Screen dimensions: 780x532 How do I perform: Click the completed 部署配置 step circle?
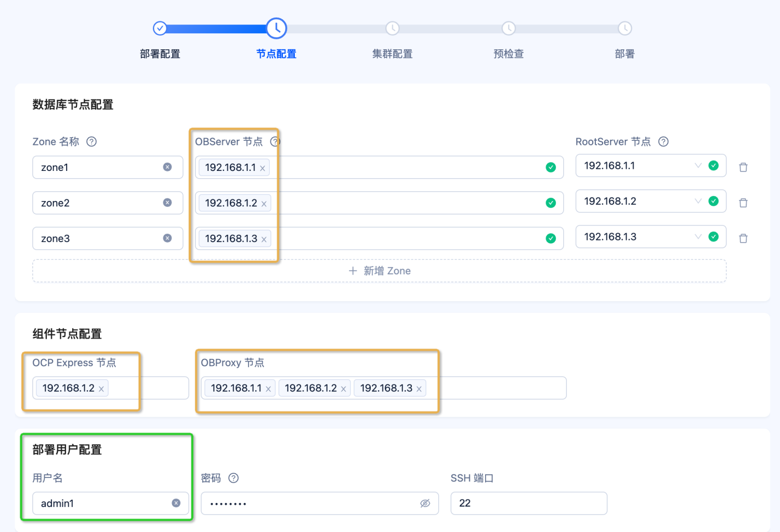pos(160,28)
